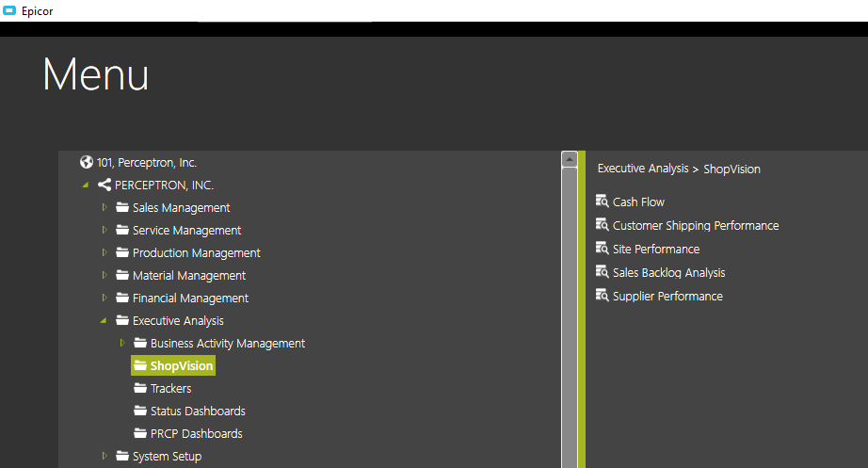Collapse the Executive Analysis node arrow
868x468 pixels.
[x=103, y=321]
